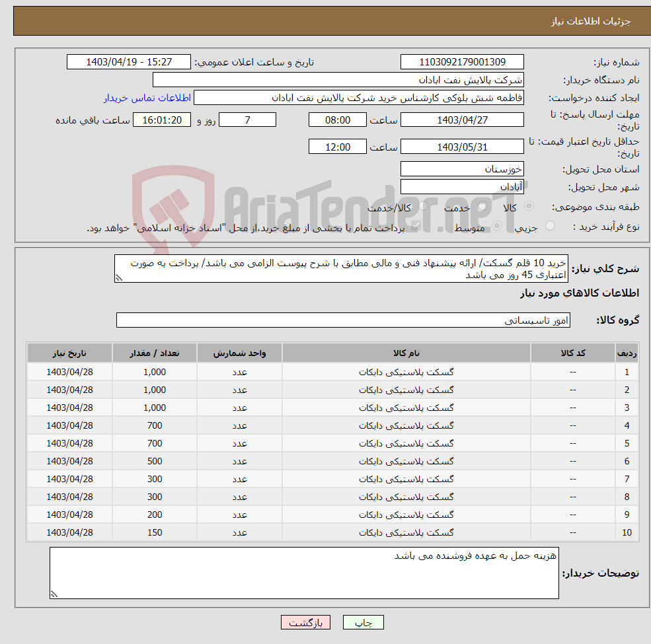
Task: Click the need number field 1103092179001309
Action: point(462,62)
